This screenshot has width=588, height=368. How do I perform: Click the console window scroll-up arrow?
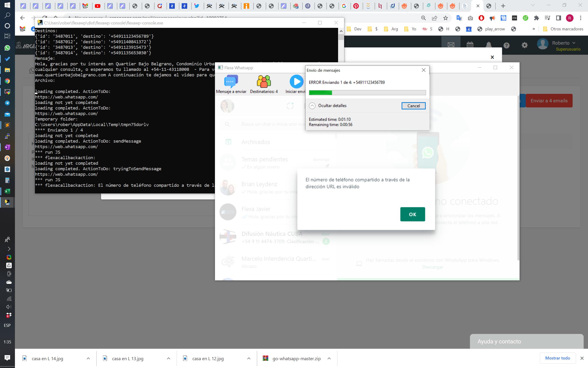tap(341, 31)
